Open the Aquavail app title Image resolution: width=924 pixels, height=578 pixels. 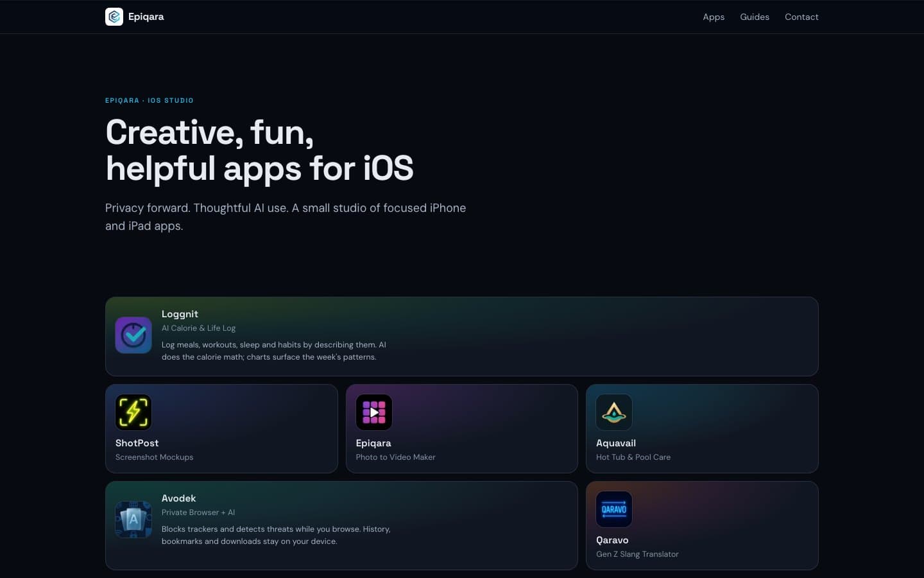616,443
